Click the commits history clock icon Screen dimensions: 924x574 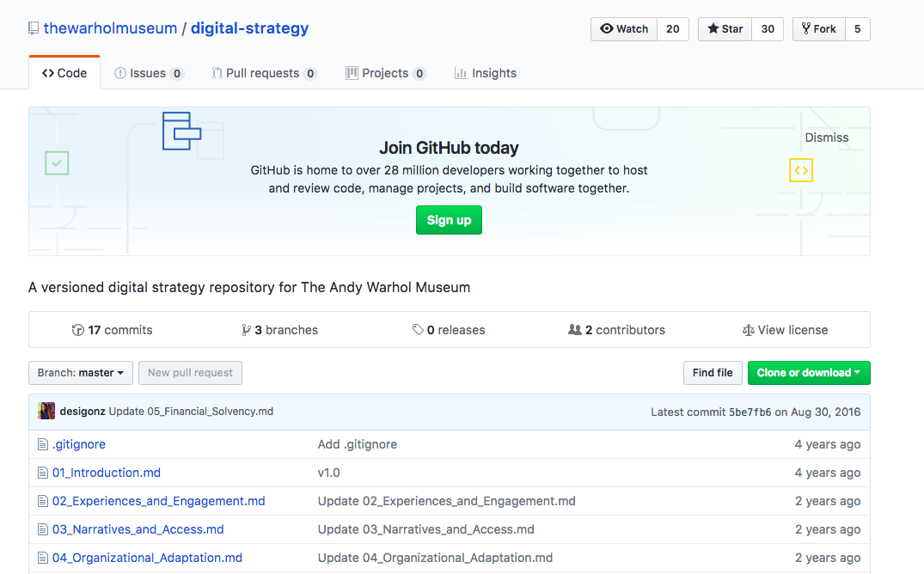77,330
